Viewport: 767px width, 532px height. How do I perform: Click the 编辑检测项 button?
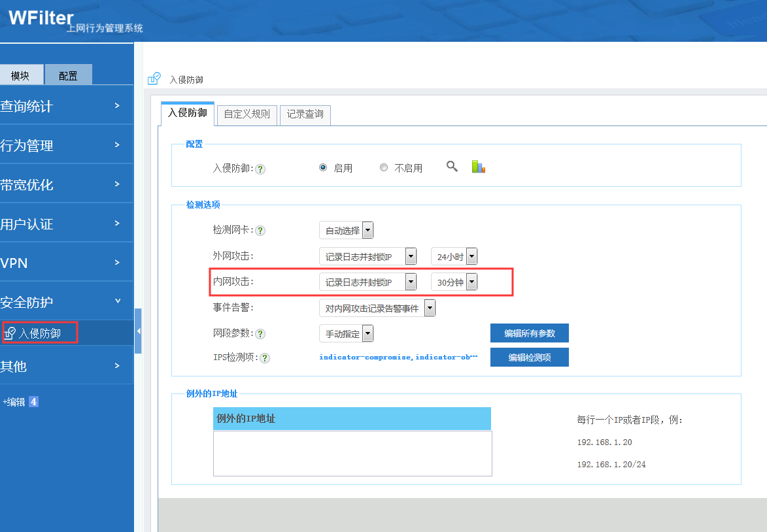click(x=529, y=357)
